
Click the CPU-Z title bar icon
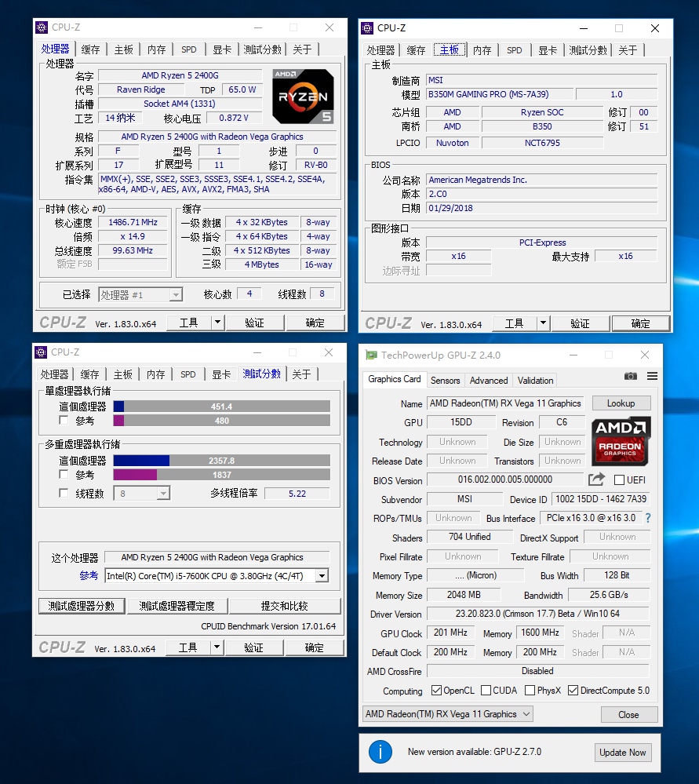(x=40, y=27)
